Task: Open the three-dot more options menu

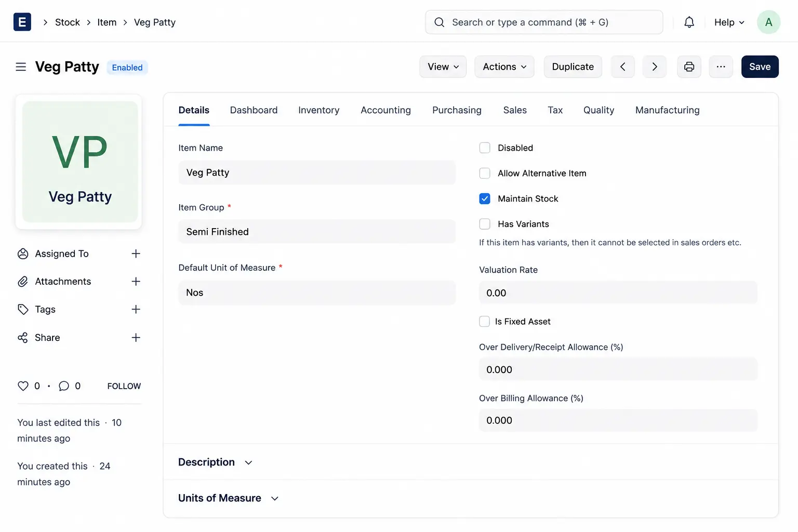Action: 721,66
